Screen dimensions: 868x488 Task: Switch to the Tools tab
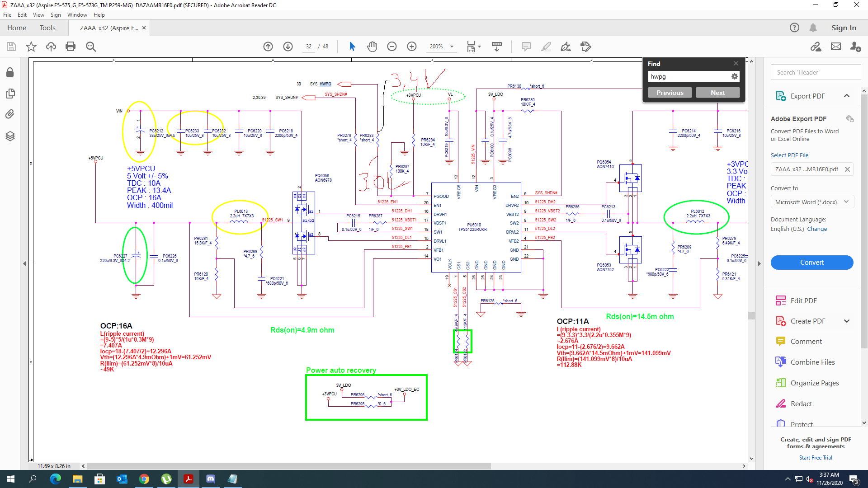[47, 28]
